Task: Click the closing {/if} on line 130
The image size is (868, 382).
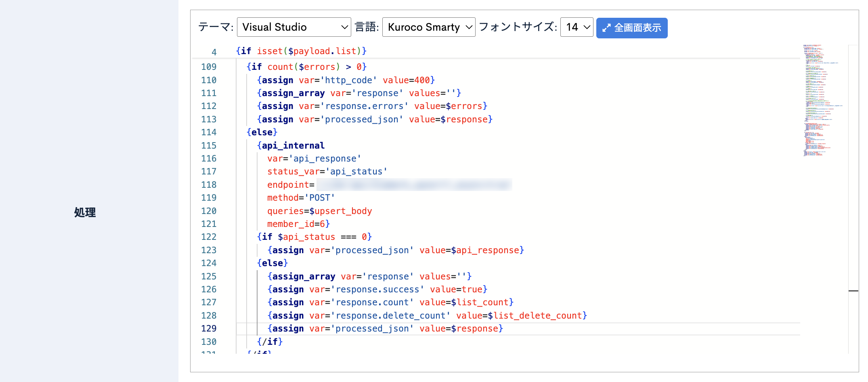Action: (270, 342)
